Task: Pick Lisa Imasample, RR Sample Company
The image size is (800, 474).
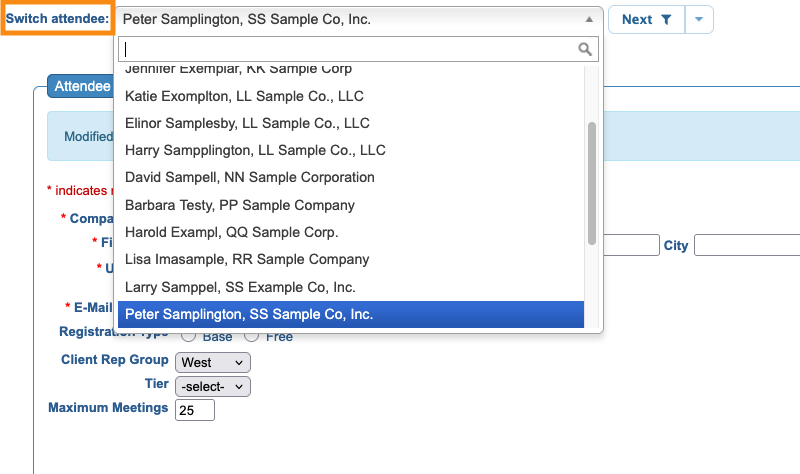Action: click(x=247, y=259)
